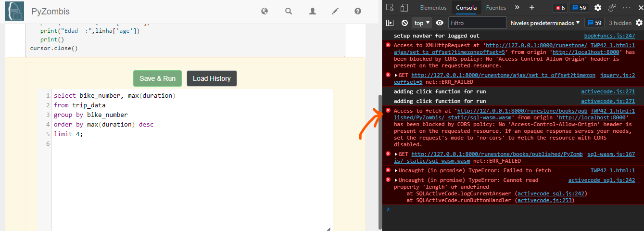The width and height of the screenshot is (644, 231).
Task: Expand the Cannot read property TypeError arrow
Action: click(396, 180)
